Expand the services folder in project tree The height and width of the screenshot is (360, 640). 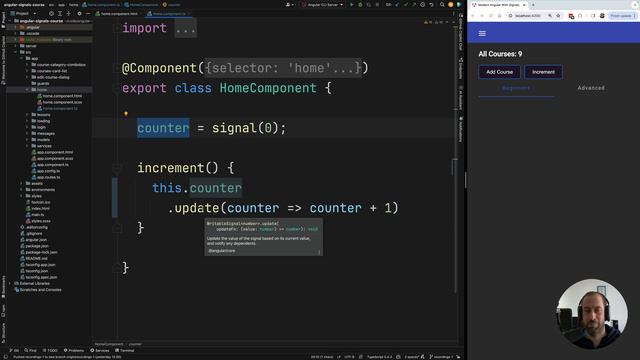pyautogui.click(x=27, y=146)
